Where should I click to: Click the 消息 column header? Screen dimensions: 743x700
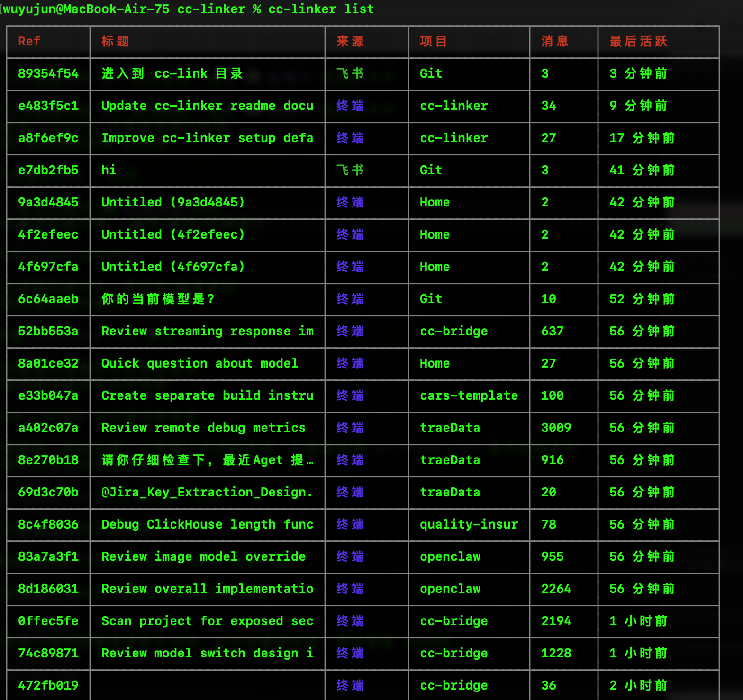pos(555,42)
